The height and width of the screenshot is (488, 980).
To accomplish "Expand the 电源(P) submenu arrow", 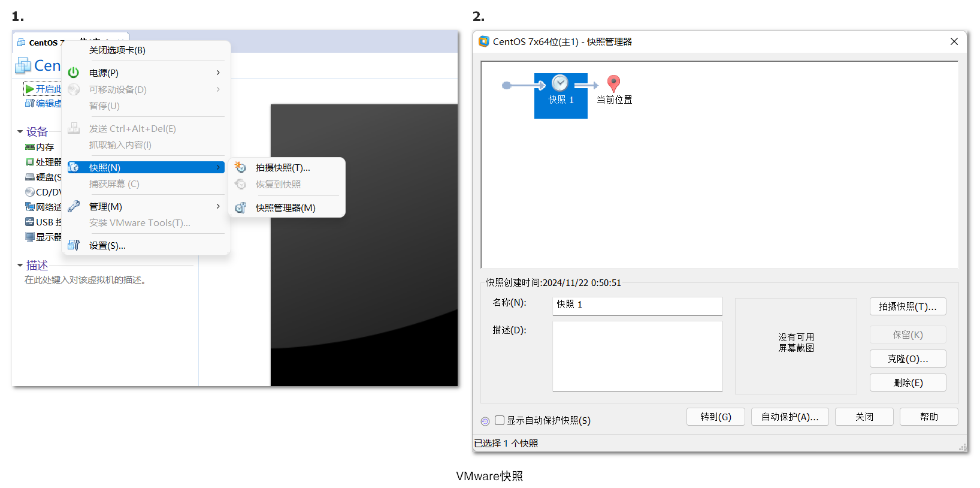I will pyautogui.click(x=218, y=73).
